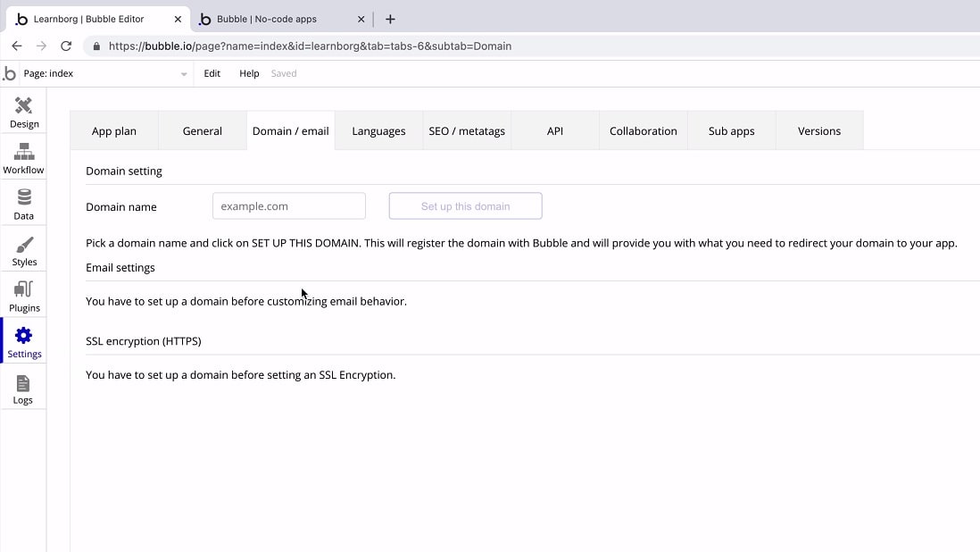Open the SEO / metatags tab
This screenshot has width=980, height=552.
pos(467,130)
